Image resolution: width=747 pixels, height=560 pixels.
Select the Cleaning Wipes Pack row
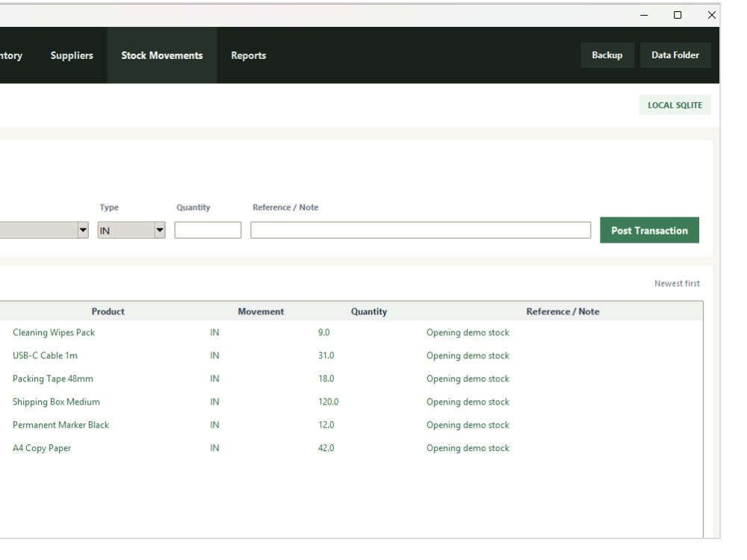pyautogui.click(x=351, y=332)
